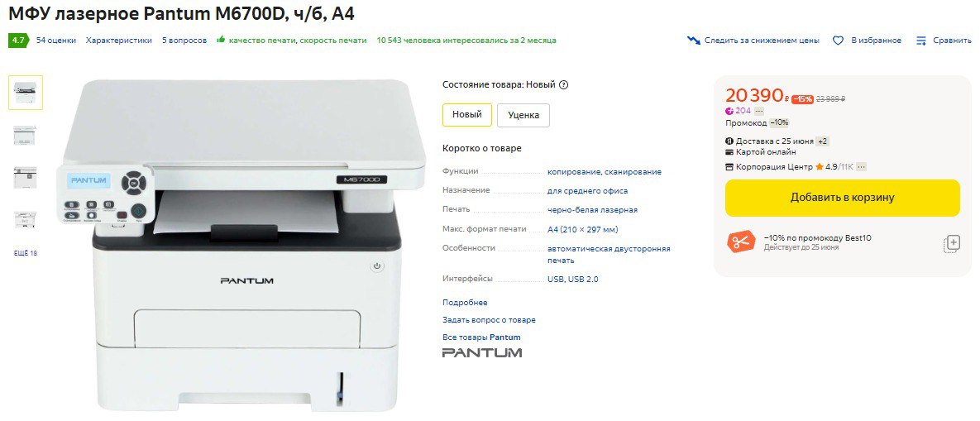Open the Подробнее details link
This screenshot has height=421, width=980.
(x=465, y=303)
